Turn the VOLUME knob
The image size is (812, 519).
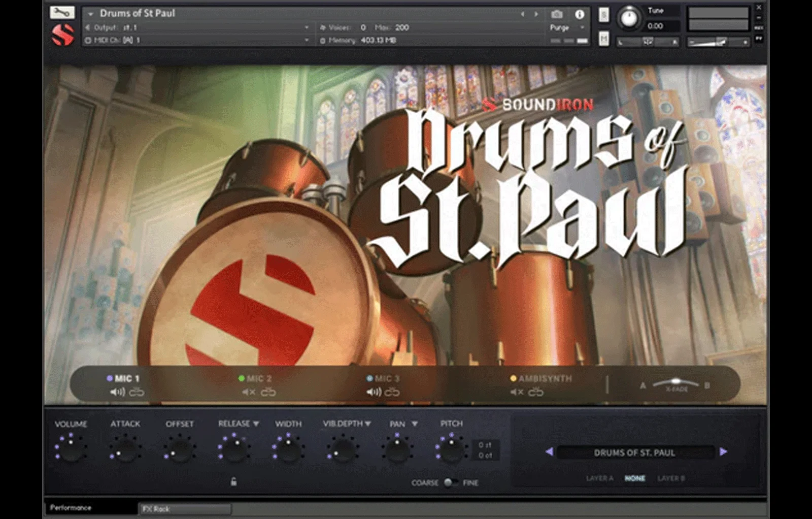coord(71,449)
